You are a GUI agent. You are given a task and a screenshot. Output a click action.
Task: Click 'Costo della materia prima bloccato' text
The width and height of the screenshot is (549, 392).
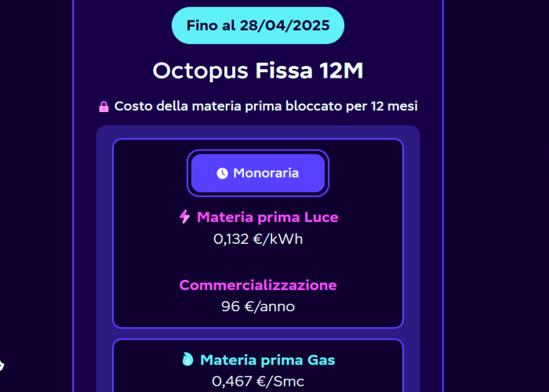tap(227, 106)
